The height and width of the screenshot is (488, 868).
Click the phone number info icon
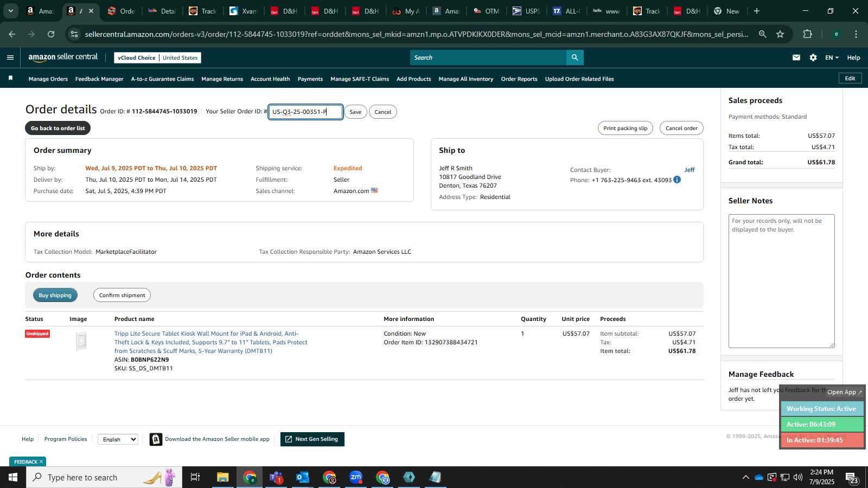(677, 179)
